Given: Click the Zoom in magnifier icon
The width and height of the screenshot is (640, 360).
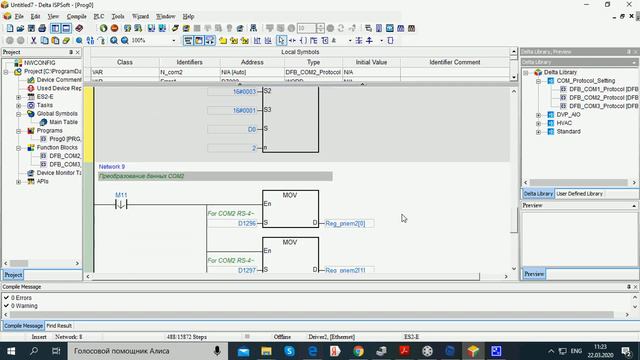Looking at the screenshot, I should point(114,40).
